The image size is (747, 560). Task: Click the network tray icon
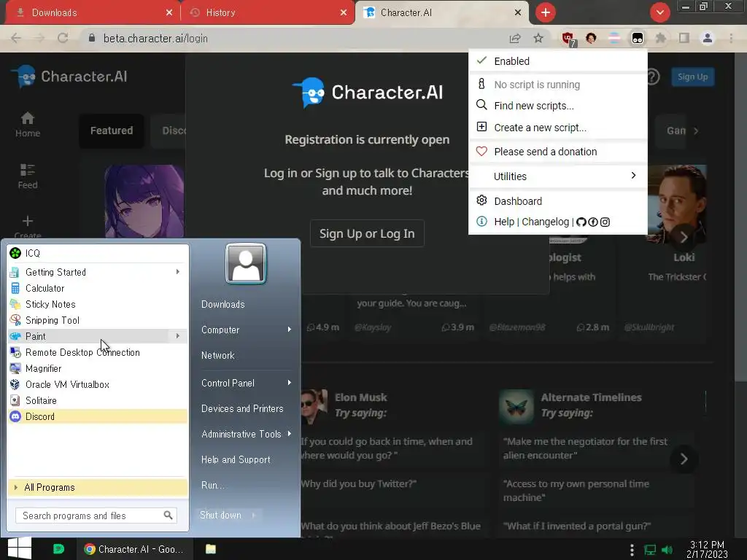coord(650,550)
